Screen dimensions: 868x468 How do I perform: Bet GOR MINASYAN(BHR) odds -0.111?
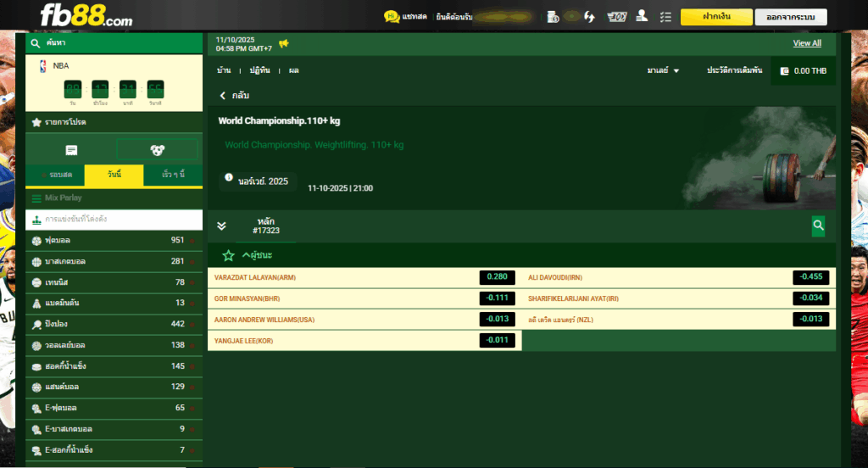(497, 298)
